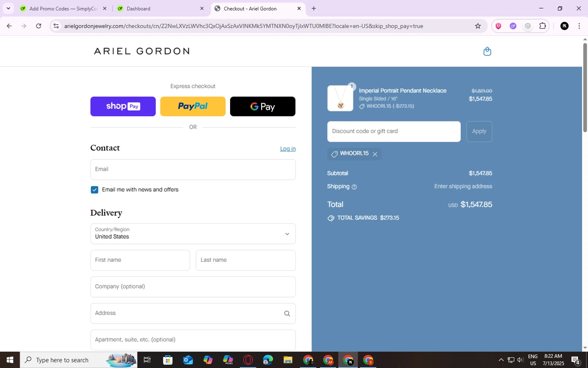Screen dimensions: 588x368
Task: Pay with Shop Pay
Action: point(123,106)
